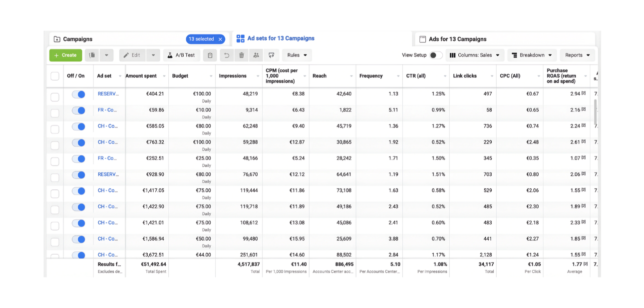The width and height of the screenshot is (644, 308).
Task: Click footnote marker next to 2.24 ROAS
Action: 584,125
